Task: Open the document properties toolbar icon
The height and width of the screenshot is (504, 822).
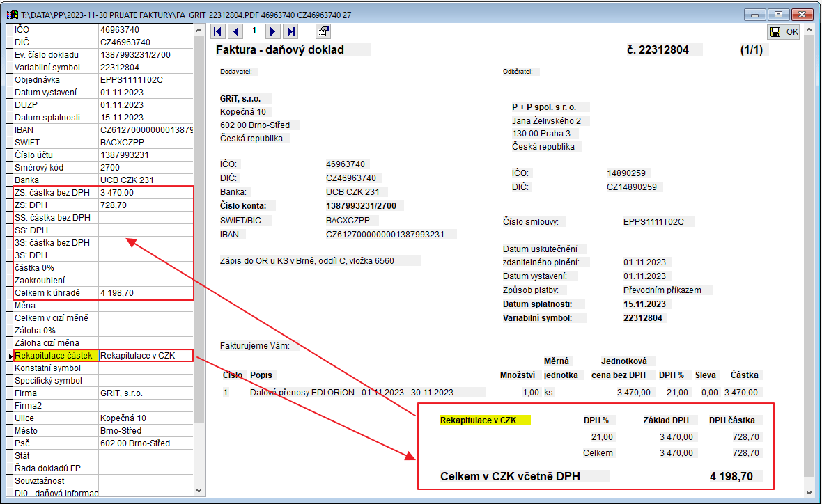Action: [x=323, y=31]
